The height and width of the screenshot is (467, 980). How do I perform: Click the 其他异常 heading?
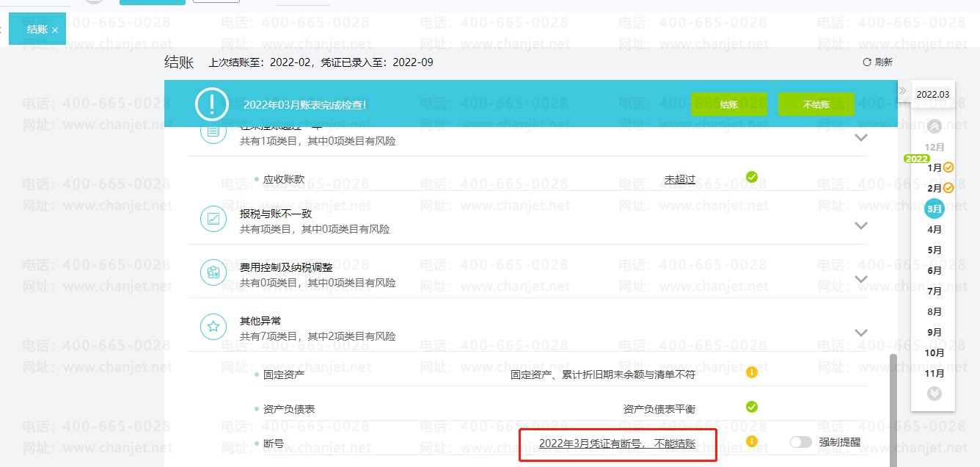(260, 321)
